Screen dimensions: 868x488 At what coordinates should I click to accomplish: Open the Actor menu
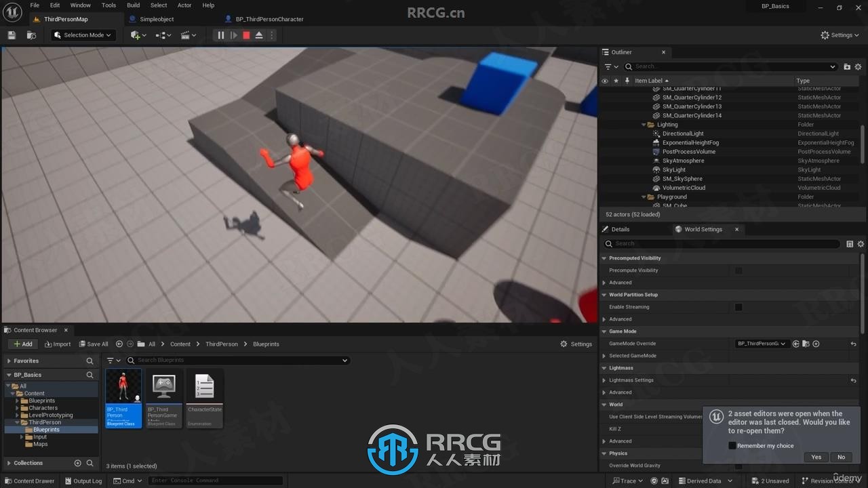click(x=184, y=5)
